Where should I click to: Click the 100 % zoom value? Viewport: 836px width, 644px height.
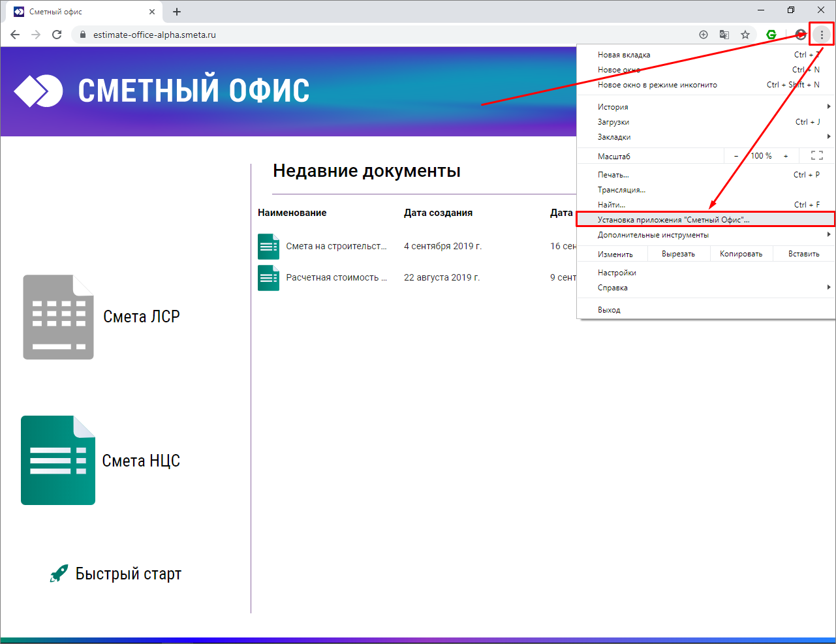[x=761, y=156]
